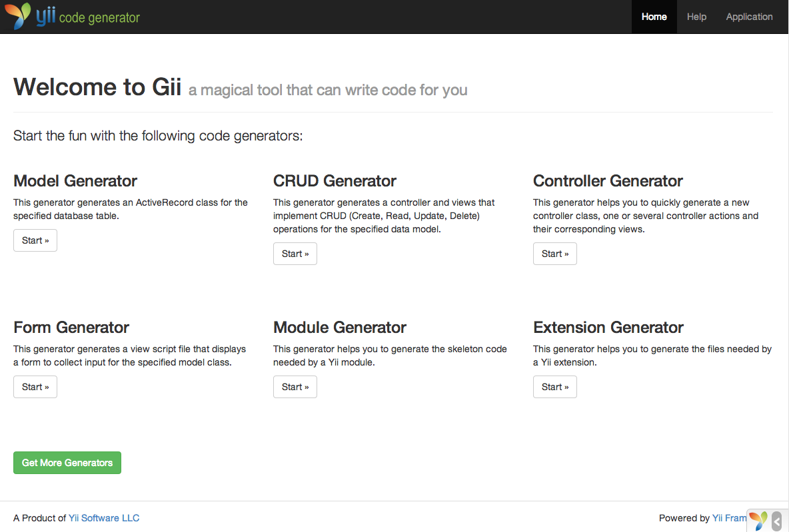Start the Extension Generator
Screen dimensions: 789x532
point(554,387)
